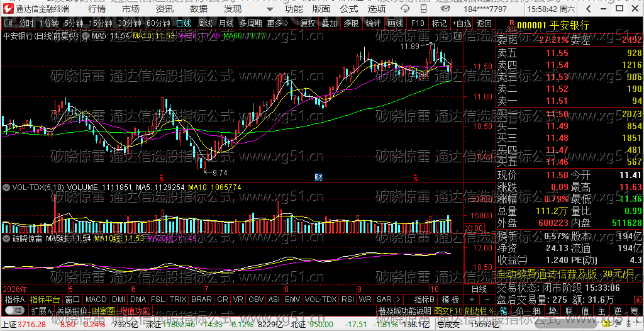Open the 数据 menu
The width and height of the screenshot is (644, 331).
coord(199,9)
